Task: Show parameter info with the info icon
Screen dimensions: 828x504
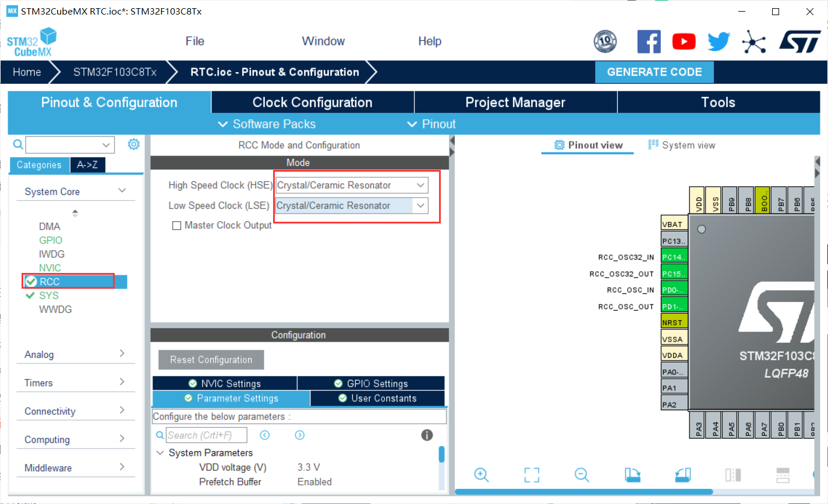Action: [x=427, y=435]
